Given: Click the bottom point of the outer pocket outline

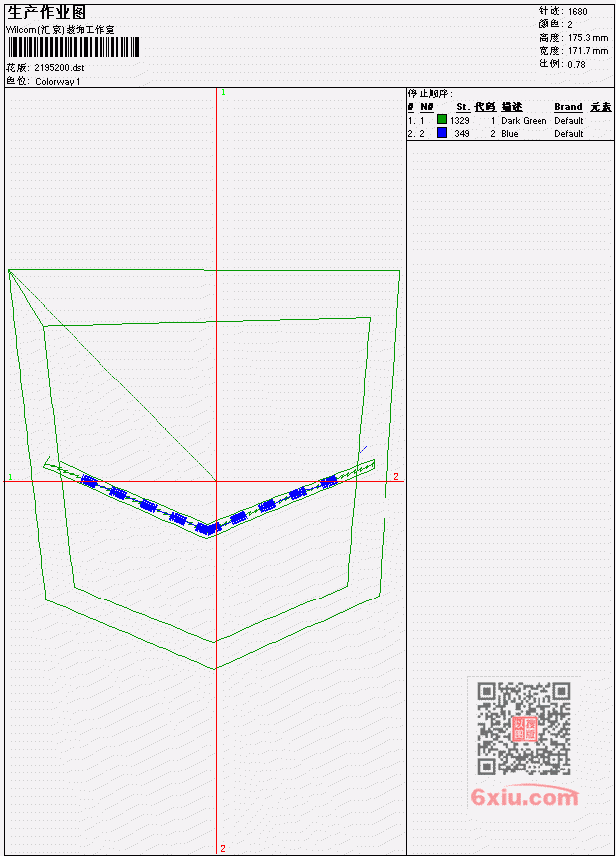Looking at the screenshot, I should 215,668.
